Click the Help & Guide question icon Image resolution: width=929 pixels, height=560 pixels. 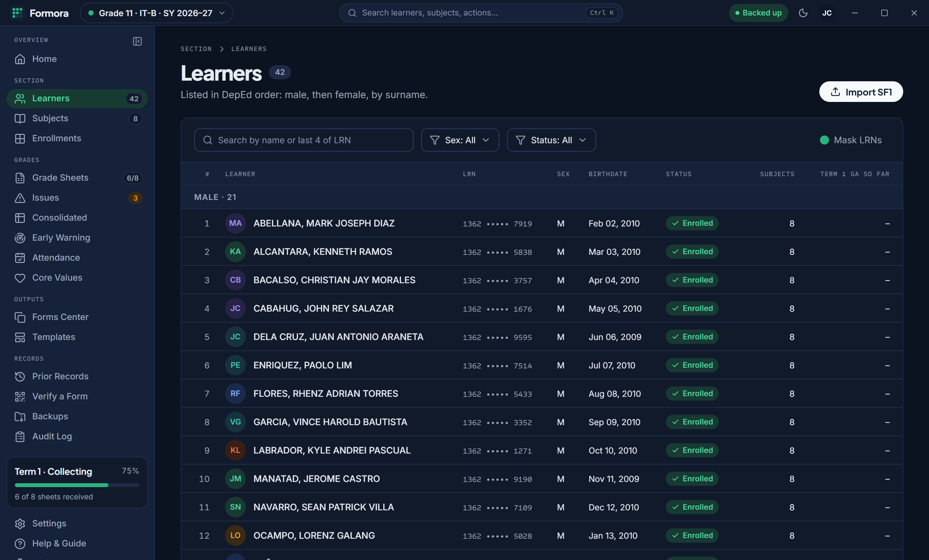20,544
